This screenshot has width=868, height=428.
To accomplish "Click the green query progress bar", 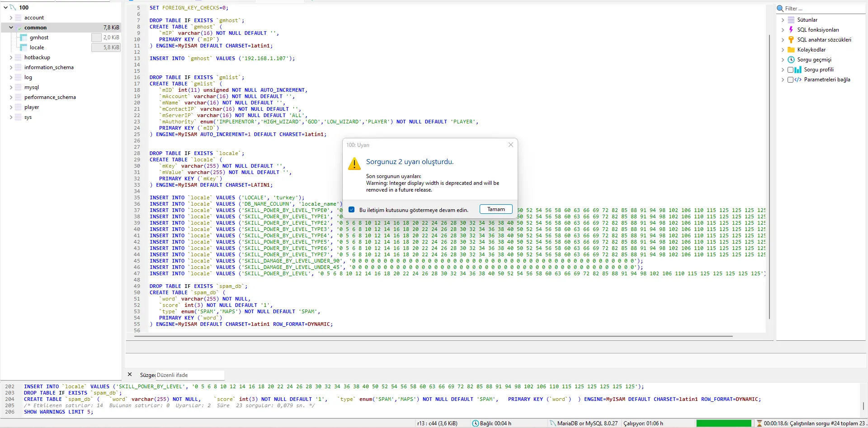I will [x=724, y=423].
